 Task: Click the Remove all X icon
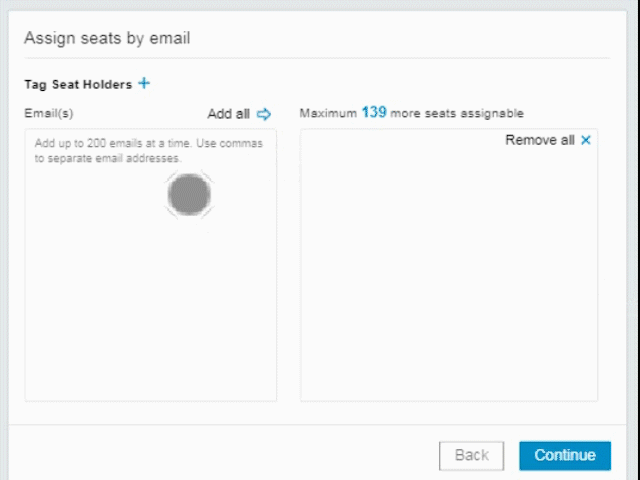tap(586, 141)
